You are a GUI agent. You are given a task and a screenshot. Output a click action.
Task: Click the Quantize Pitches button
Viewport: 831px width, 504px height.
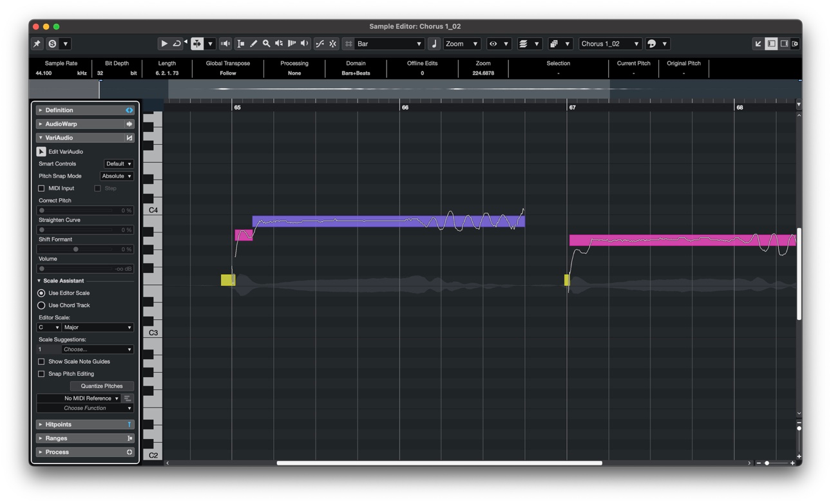[101, 386]
